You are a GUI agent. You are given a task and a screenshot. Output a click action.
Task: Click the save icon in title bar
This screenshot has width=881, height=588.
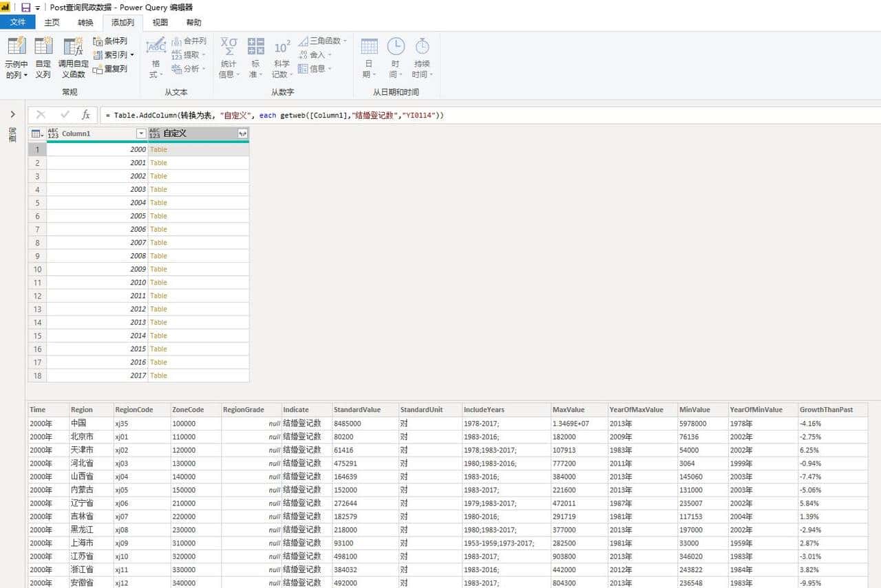coord(25,7)
